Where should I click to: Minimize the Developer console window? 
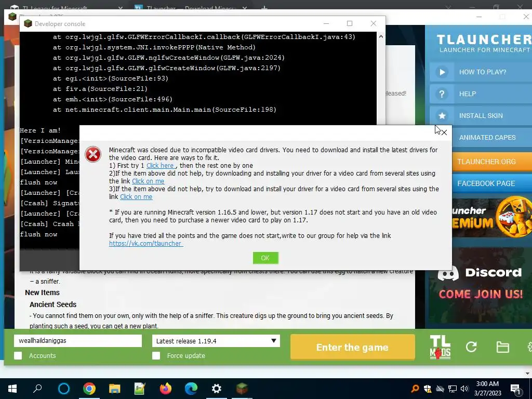(326, 23)
